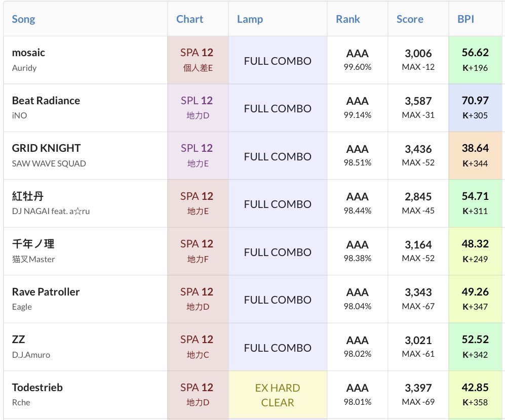Sort scores using the Score header
Viewport: 505px width, 420px height.
[x=409, y=19]
